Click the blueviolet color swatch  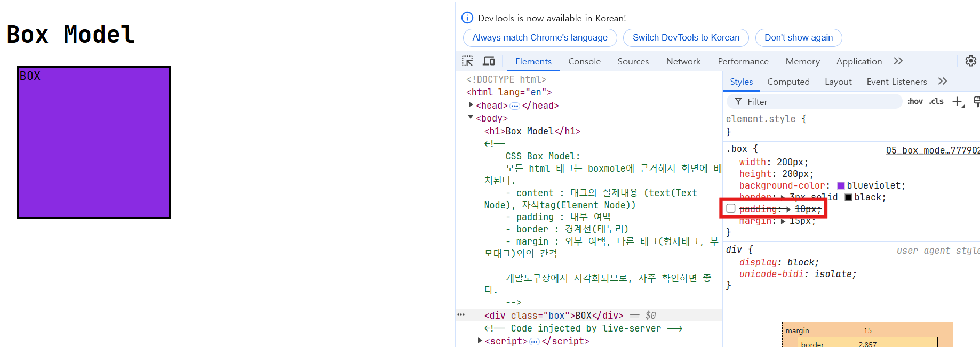tap(841, 185)
